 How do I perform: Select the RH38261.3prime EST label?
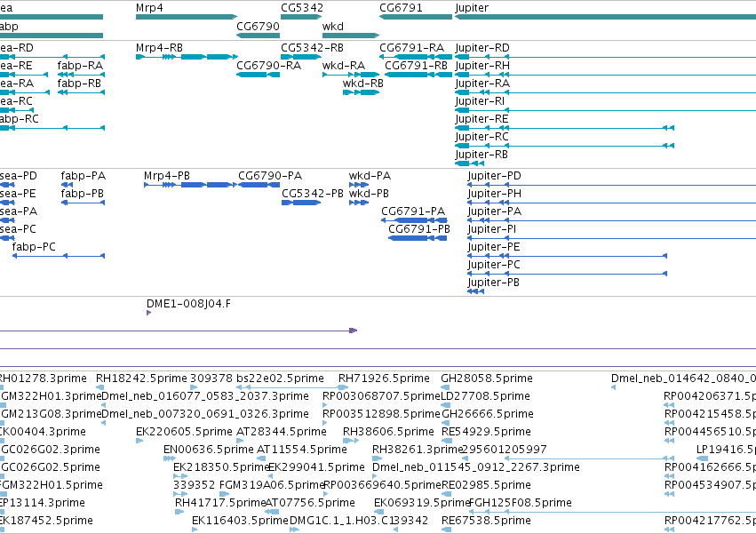418,450
